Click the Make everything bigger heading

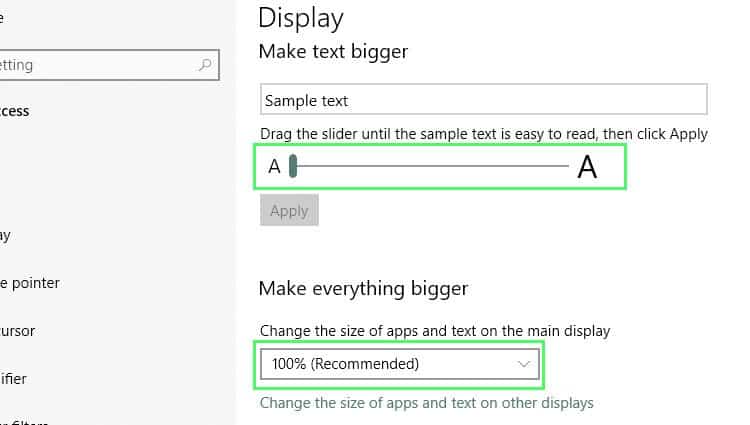pyautogui.click(x=364, y=289)
